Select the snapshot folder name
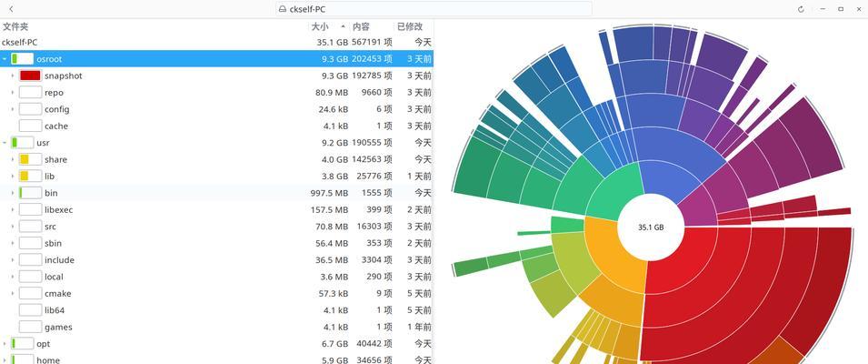Image resolution: width=868 pixels, height=364 pixels. [x=63, y=76]
